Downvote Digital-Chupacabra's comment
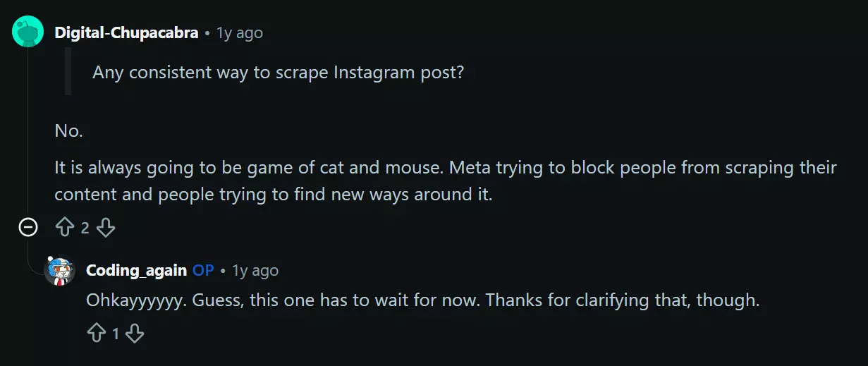Viewport: 868px width, 366px height. 106,227
